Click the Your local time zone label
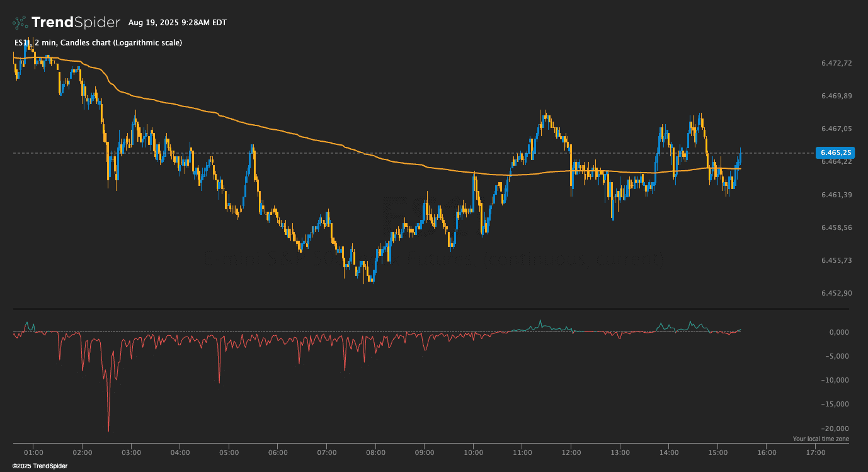 click(x=820, y=439)
